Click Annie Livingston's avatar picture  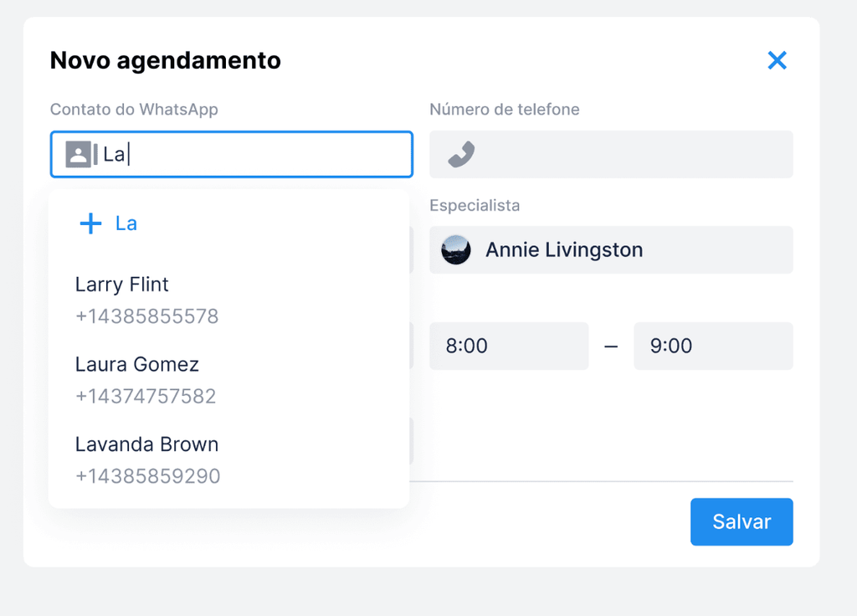456,249
